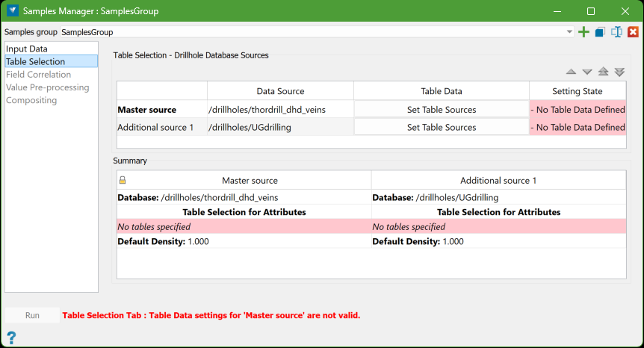Add a new samples group with plus icon
644x348 pixels.
point(584,32)
